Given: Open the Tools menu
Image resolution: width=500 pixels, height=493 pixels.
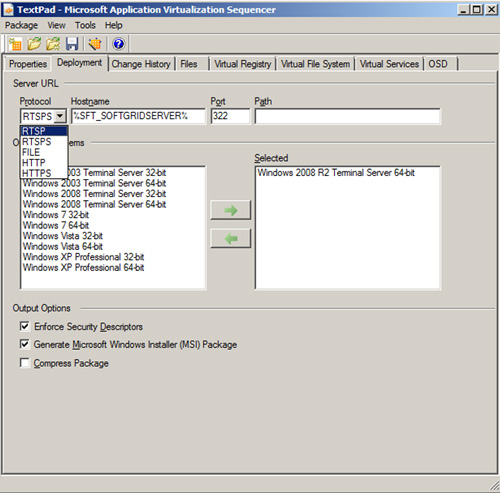Looking at the screenshot, I should point(85,25).
